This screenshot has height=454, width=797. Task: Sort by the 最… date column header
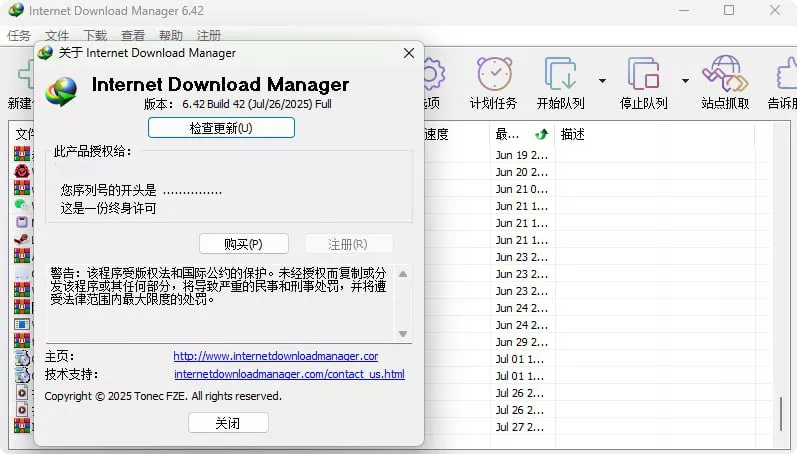(522, 134)
